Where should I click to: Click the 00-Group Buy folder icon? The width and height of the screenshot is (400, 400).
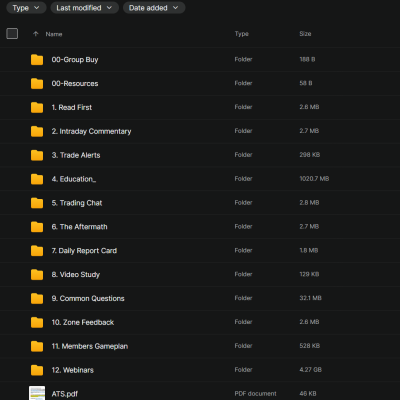(37, 60)
